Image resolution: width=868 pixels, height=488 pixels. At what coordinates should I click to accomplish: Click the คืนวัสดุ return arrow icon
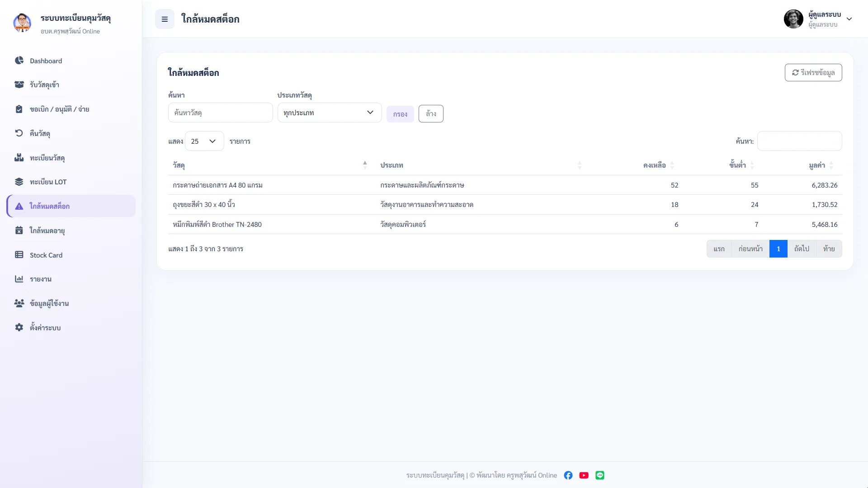(x=19, y=133)
